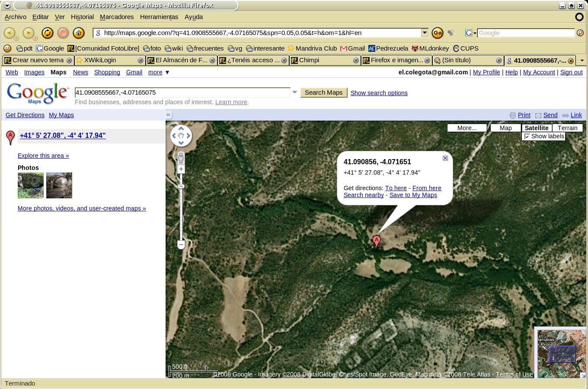This screenshot has height=389, width=588.
Task: Click the zoom slider track below the handle
Action: [181, 214]
